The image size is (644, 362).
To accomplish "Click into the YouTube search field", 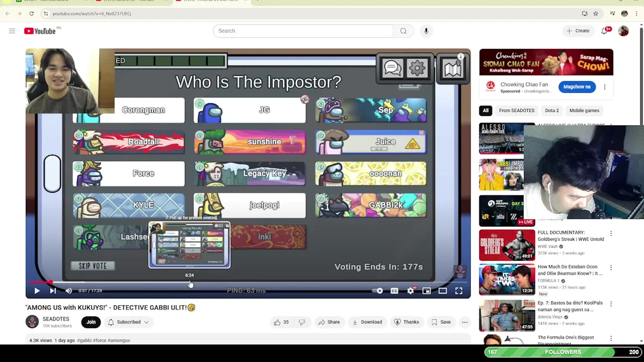I will pyautogui.click(x=303, y=31).
